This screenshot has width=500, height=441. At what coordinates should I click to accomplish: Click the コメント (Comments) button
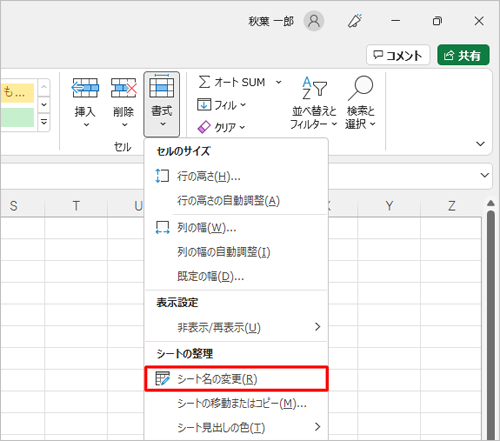click(x=398, y=55)
